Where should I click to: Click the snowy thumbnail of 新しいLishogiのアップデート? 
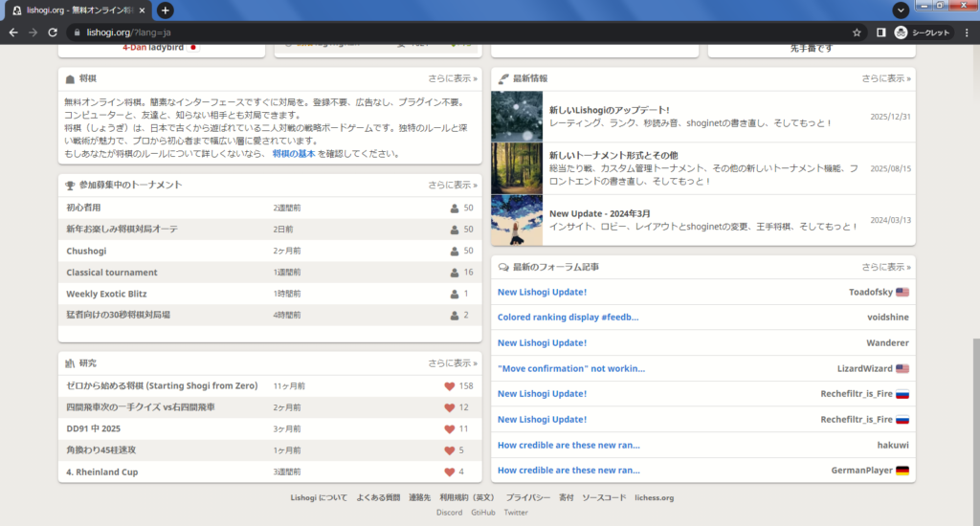tap(517, 116)
